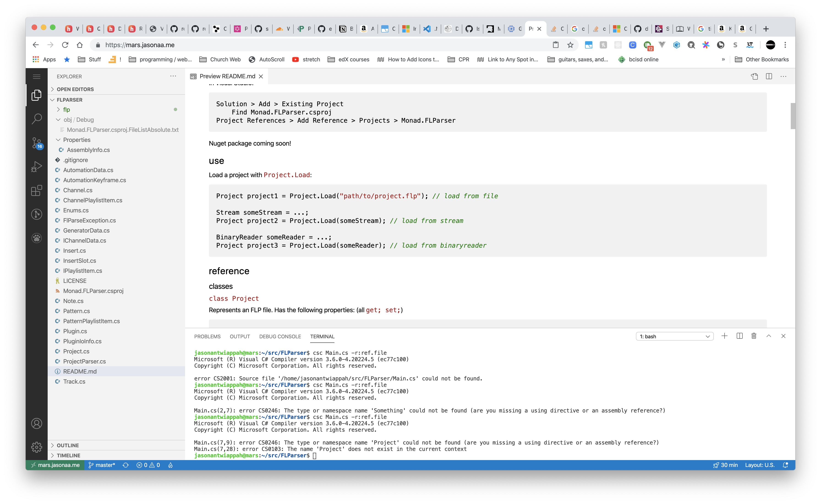The height and width of the screenshot is (504, 821).
Task: Split the editor right
Action: (x=769, y=76)
